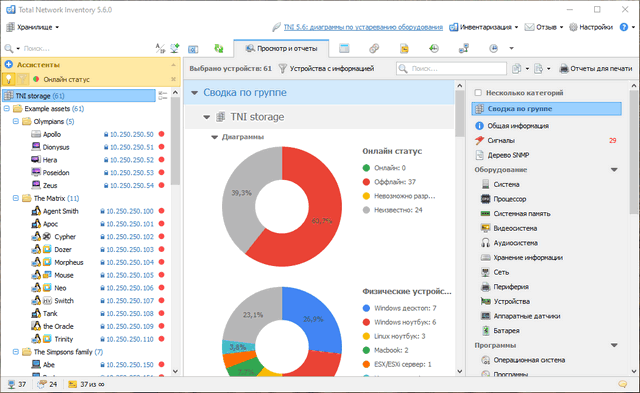Screen dimensions: 640x393
Task: Open the network scanner tab icon
Action: [x=193, y=49]
